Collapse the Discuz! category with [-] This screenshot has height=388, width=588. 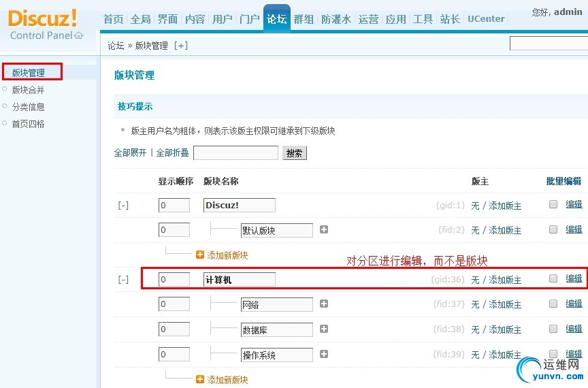pos(123,205)
